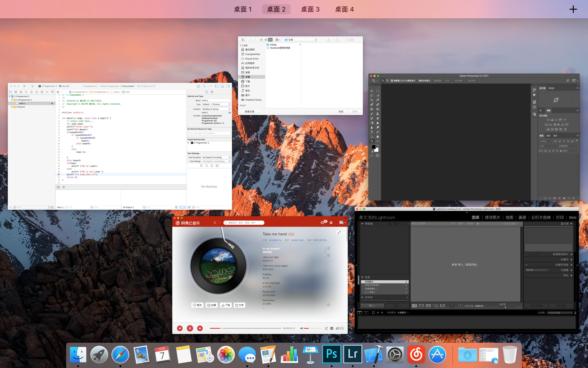Collapse the 导航器 panel in Lightroom
This screenshot has width=588, height=368.
coord(362,224)
